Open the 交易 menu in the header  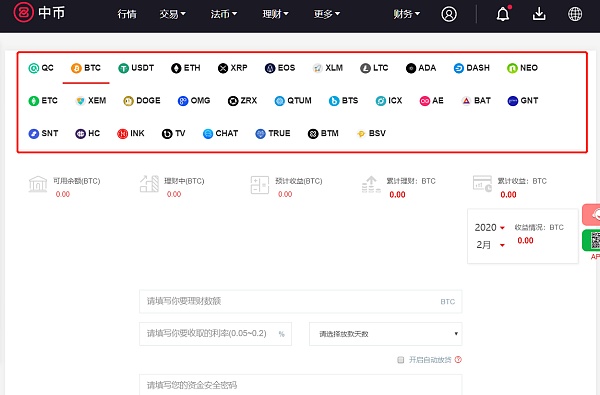pyautogui.click(x=173, y=14)
